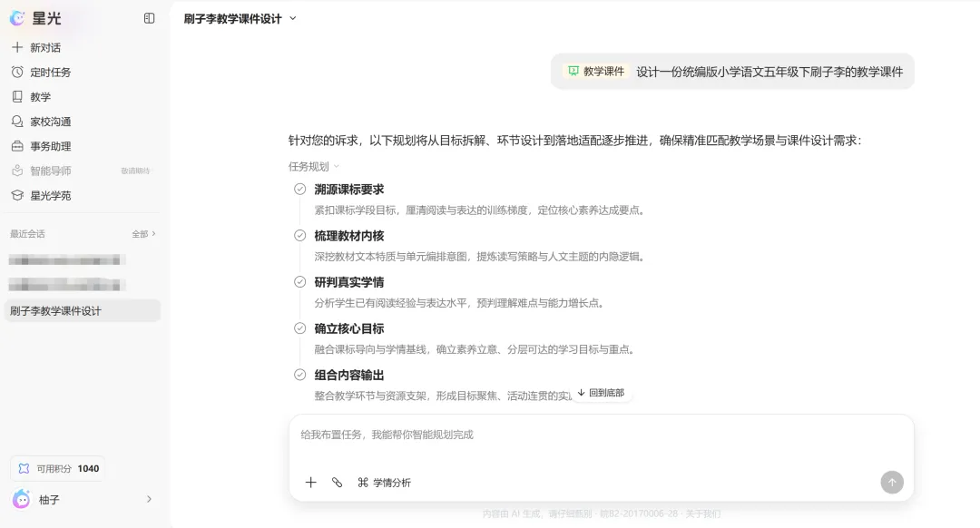This screenshot has width=980, height=528.
Task: Open 事务助理 in the sidebar
Action: click(x=41, y=146)
